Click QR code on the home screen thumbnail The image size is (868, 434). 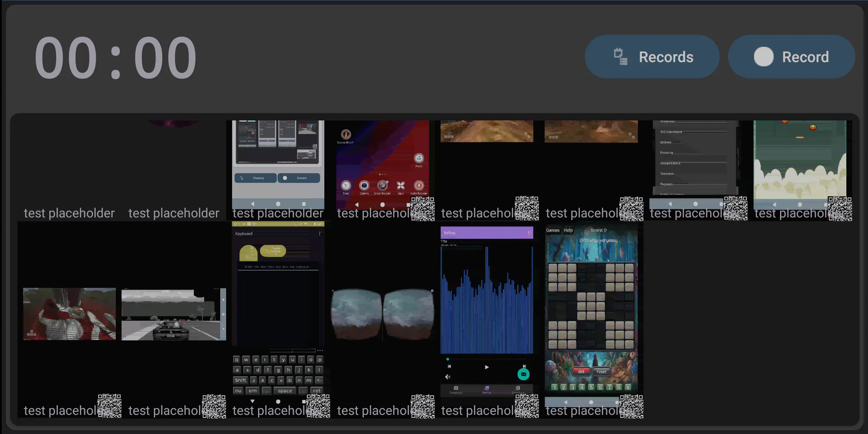pos(423,208)
